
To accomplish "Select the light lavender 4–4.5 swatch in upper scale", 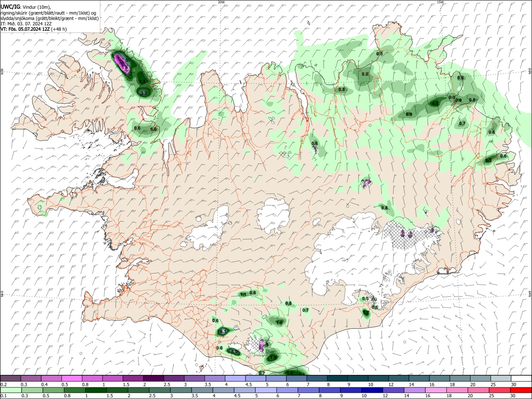I will tap(235, 378).
